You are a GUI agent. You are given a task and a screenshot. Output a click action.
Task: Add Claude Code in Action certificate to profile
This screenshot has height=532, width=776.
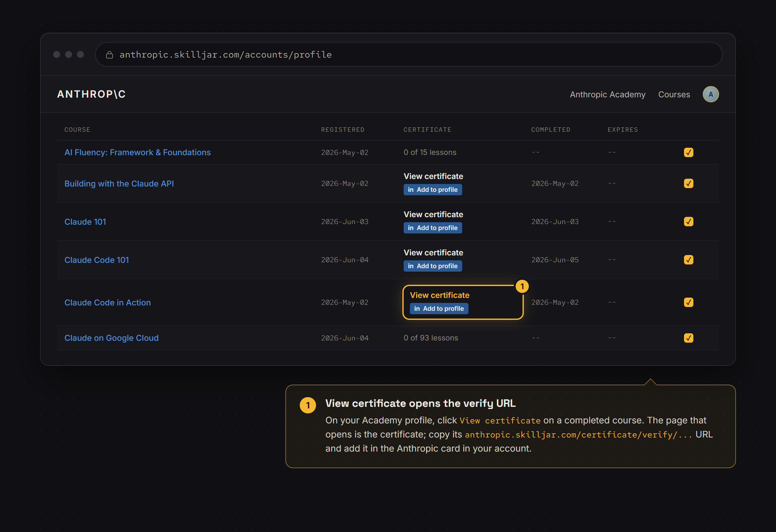[439, 309]
